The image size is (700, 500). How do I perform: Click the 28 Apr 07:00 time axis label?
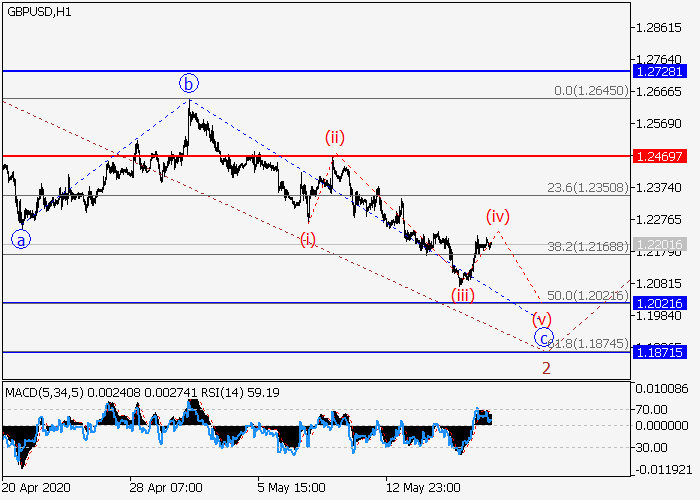[x=165, y=487]
